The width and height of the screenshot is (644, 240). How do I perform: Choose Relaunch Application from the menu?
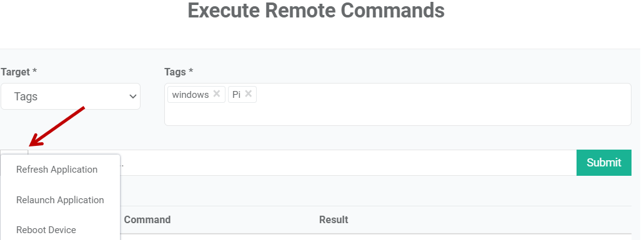click(60, 200)
